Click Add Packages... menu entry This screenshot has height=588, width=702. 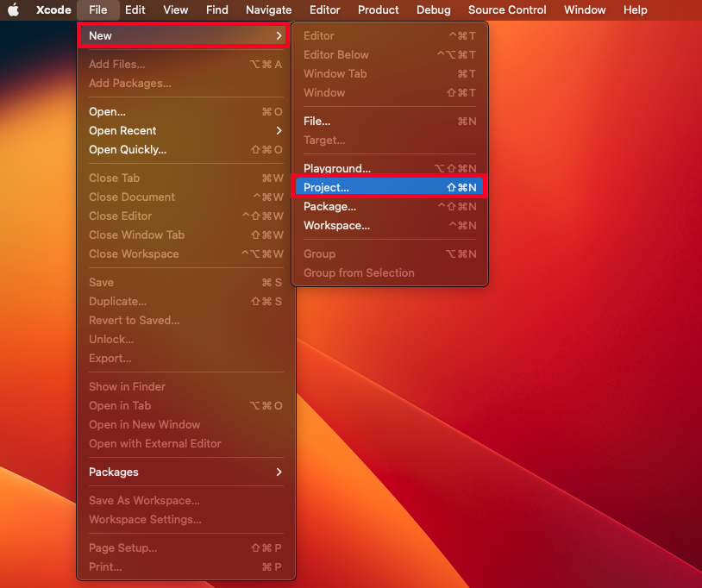[x=185, y=84]
